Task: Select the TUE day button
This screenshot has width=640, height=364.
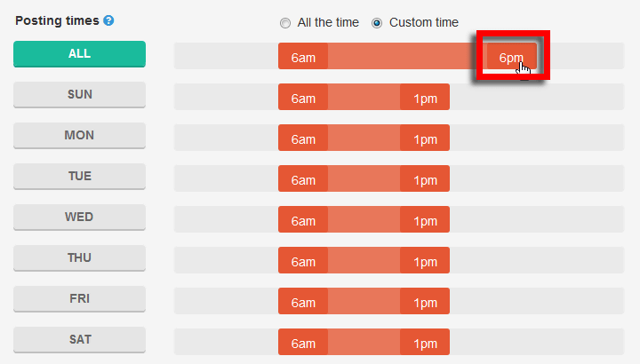Action: (x=80, y=176)
